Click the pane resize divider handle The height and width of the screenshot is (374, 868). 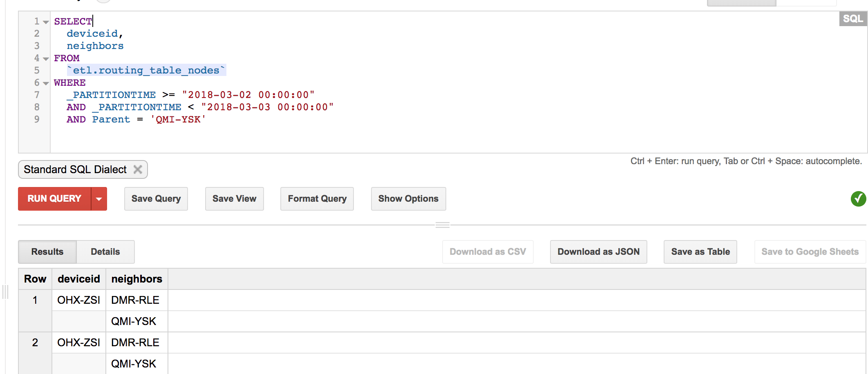pyautogui.click(x=442, y=225)
